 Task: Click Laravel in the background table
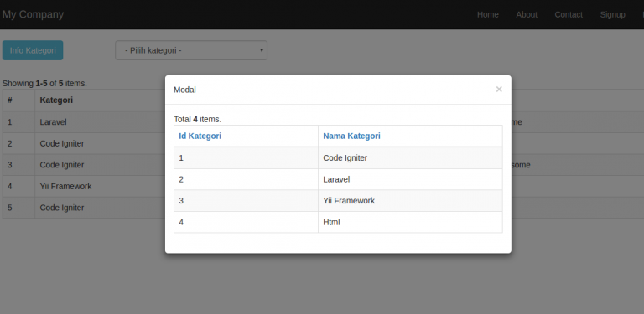tap(53, 121)
